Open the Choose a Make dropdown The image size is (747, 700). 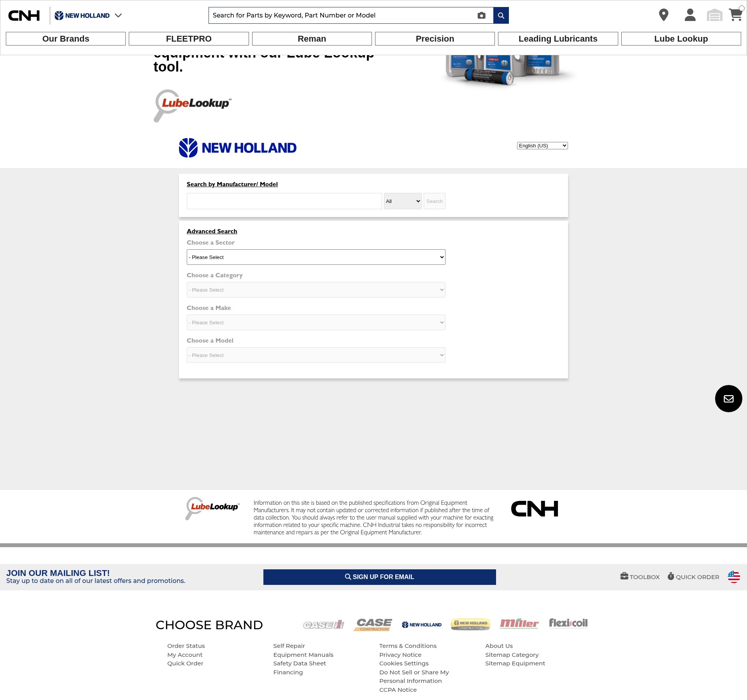(x=316, y=322)
